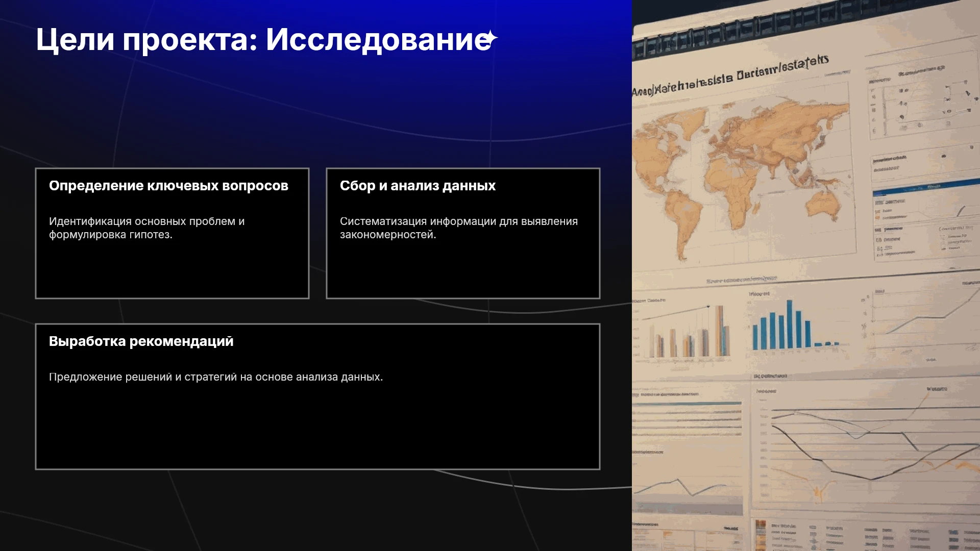Click the 'Сбор и анализ данных' card heading
The height and width of the screenshot is (551, 980).
[x=418, y=186]
